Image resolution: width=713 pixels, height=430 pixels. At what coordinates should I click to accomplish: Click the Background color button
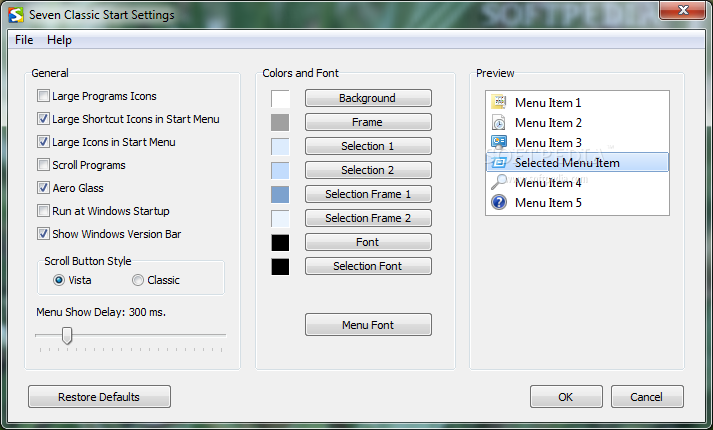(368, 98)
